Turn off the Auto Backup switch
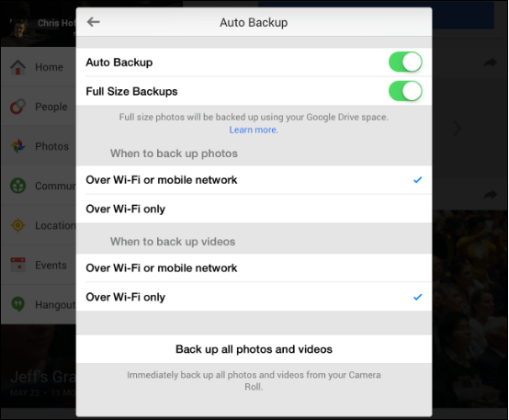This screenshot has width=509, height=420. click(405, 62)
